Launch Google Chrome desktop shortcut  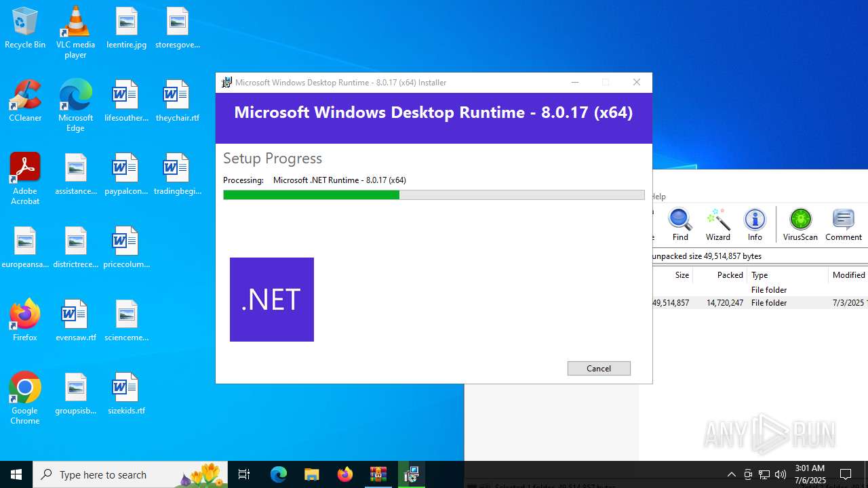25,399
